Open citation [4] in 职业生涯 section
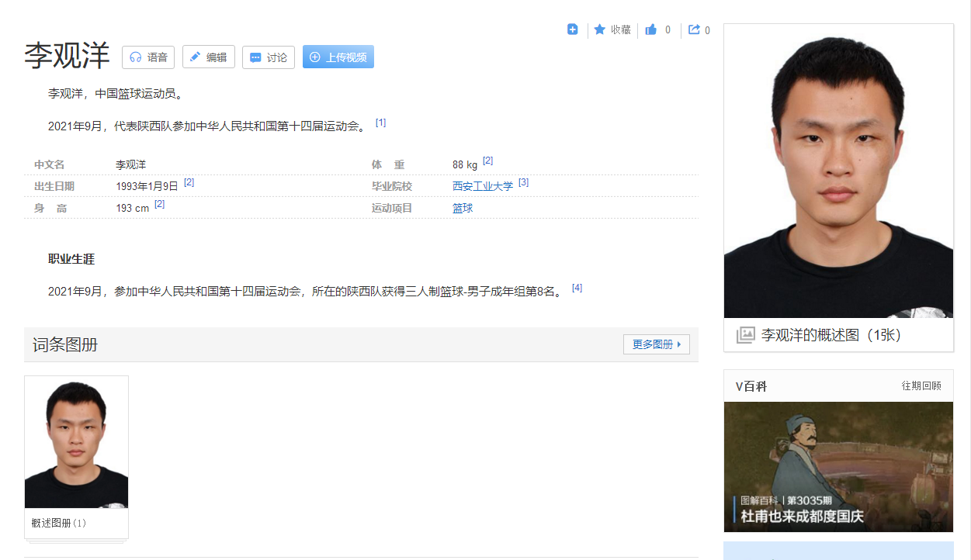971x560 pixels. (577, 288)
